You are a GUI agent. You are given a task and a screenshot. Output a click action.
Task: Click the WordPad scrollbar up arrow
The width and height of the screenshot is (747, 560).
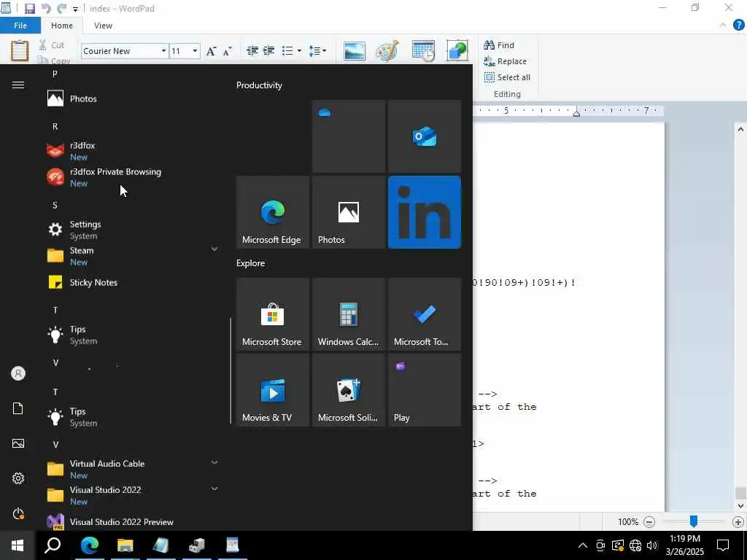click(x=740, y=129)
